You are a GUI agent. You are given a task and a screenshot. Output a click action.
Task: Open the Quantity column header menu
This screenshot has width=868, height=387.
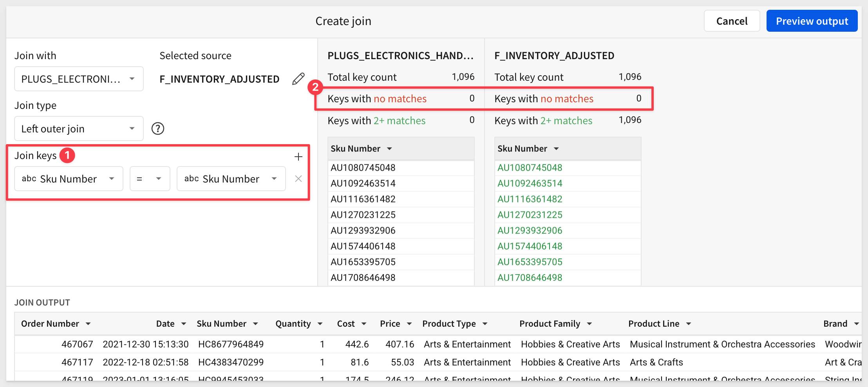point(320,324)
